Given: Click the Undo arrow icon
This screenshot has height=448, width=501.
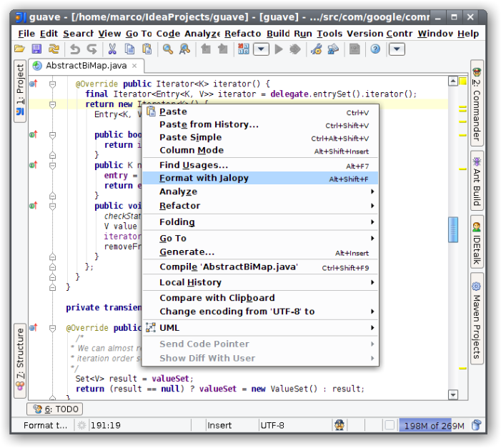Looking at the screenshot, I should (75, 49).
